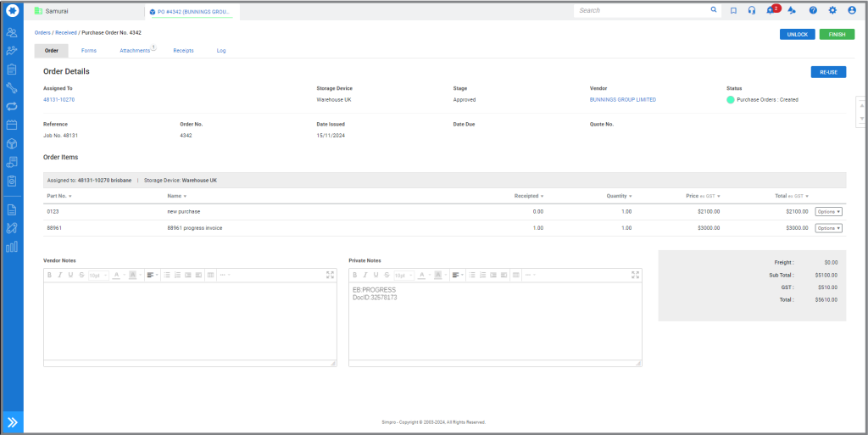Image resolution: width=868 pixels, height=435 pixels.
Task: Expand Vendor Notes editor to fullscreen
Action: (x=330, y=275)
